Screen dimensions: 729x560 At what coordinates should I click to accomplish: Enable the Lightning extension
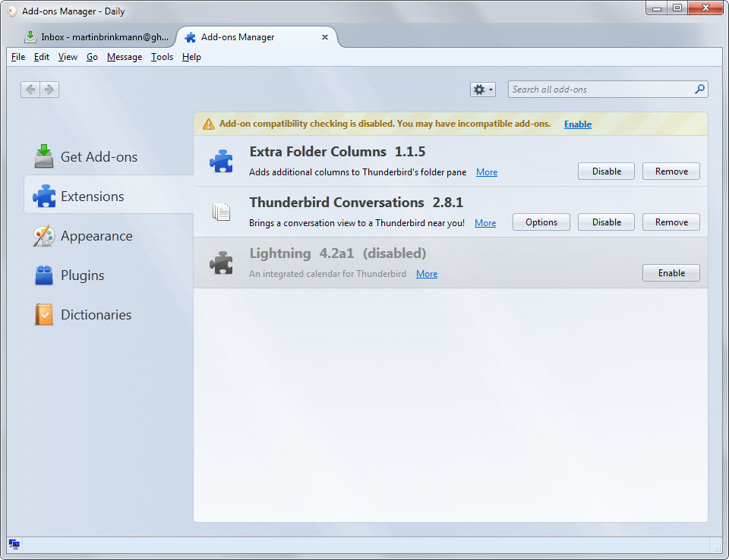click(671, 273)
